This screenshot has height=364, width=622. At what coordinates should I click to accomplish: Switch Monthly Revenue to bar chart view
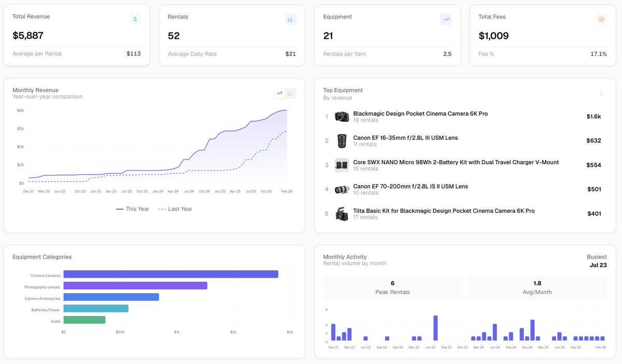(x=291, y=93)
